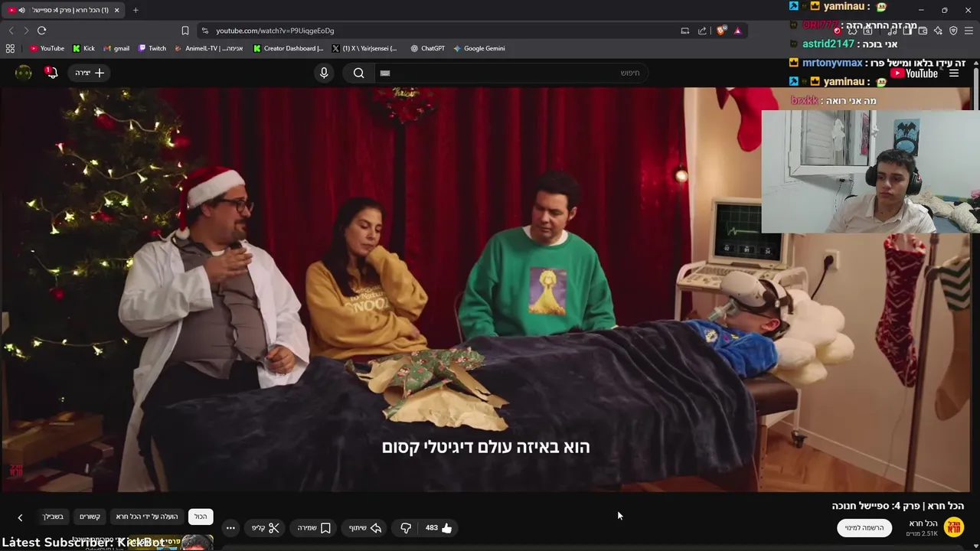Show more chips with the arrow
The height and width of the screenshot is (551, 980).
point(20,517)
